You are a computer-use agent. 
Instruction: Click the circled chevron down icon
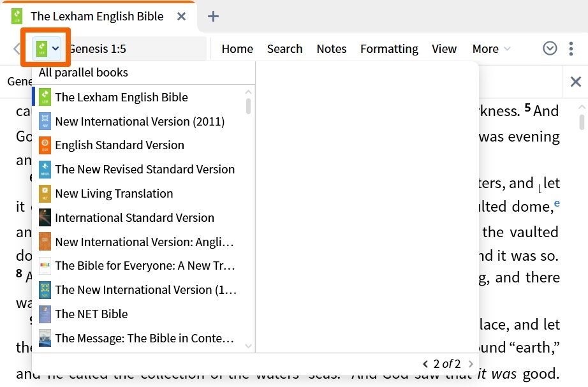point(550,48)
